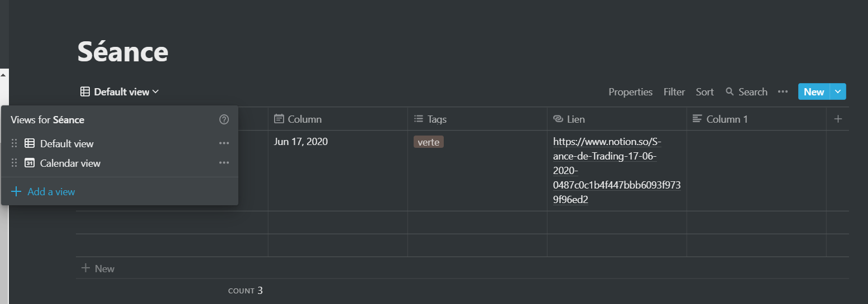Open the three-dot database menu
The height and width of the screenshot is (304, 868).
coord(783,91)
